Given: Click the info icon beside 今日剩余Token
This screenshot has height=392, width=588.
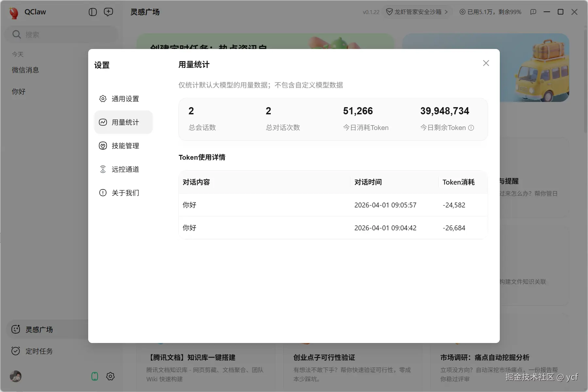Looking at the screenshot, I should [471, 128].
